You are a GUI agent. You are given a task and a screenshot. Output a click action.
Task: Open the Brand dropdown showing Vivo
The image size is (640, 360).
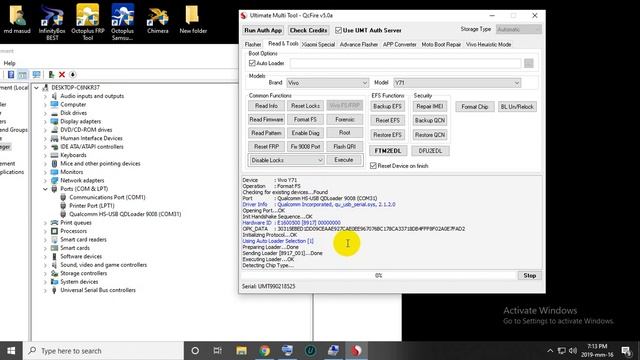(327, 83)
